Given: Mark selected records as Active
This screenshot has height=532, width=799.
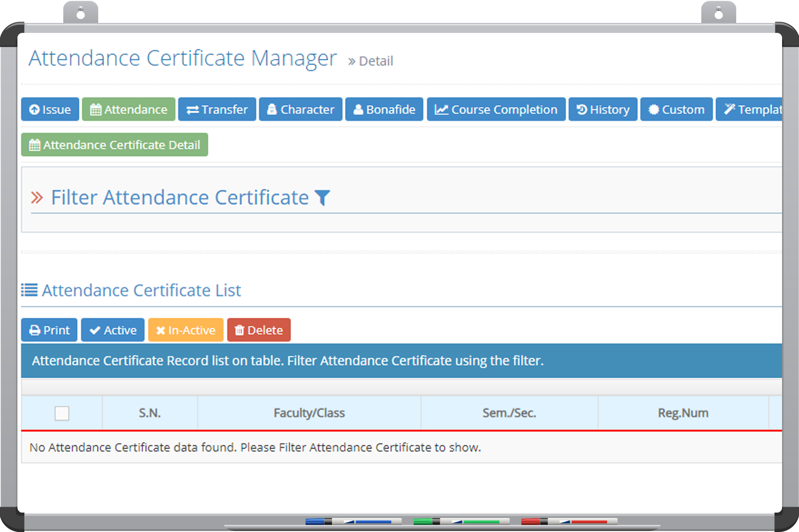Looking at the screenshot, I should click(x=113, y=330).
